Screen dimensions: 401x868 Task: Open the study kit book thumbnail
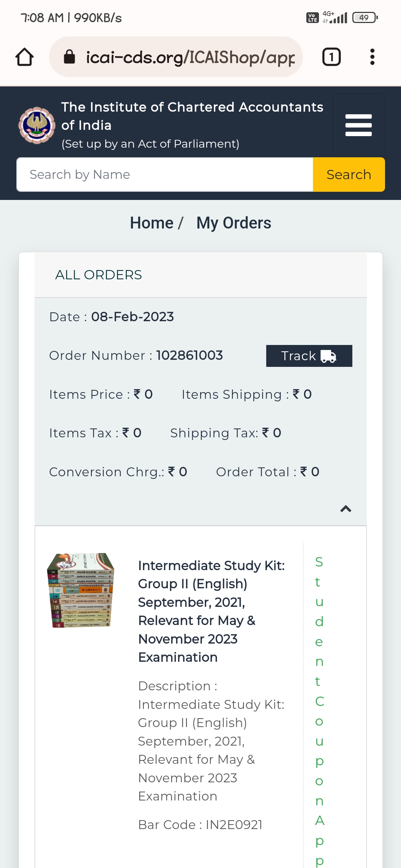click(81, 590)
